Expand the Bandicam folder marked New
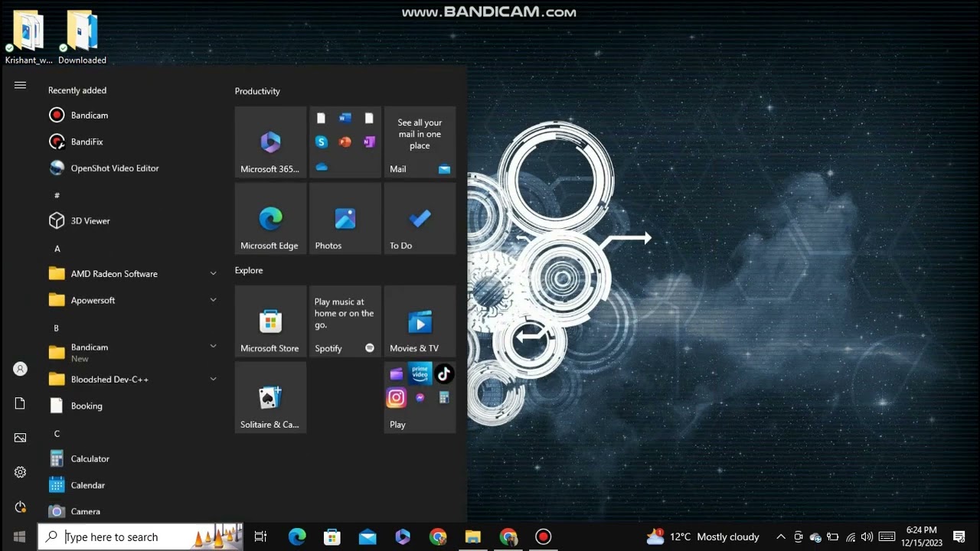This screenshot has height=551, width=980. click(x=134, y=352)
